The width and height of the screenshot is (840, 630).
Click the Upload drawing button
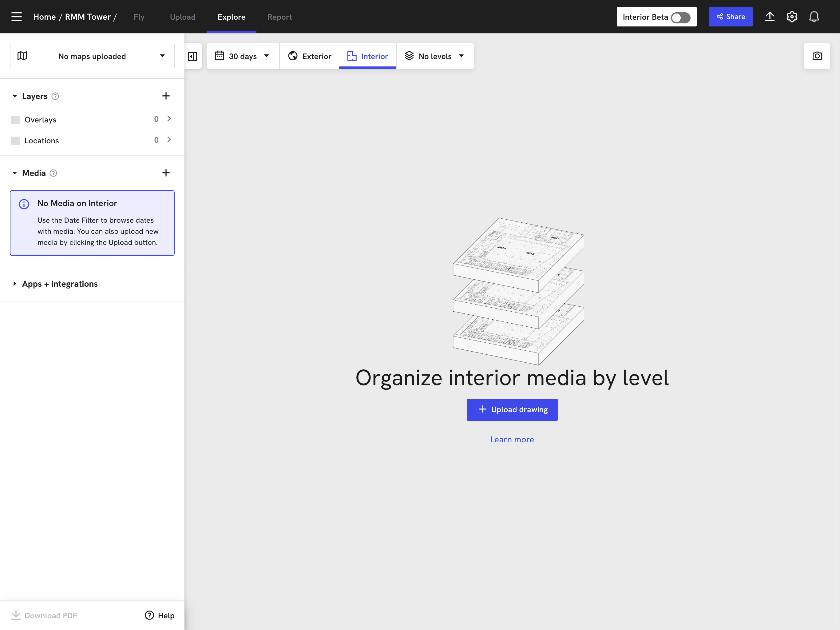[512, 410]
